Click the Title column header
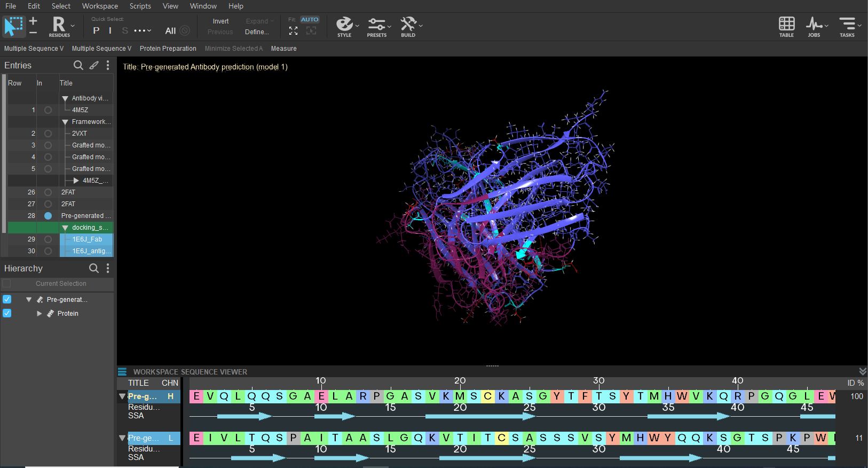The image size is (868, 468). pyautogui.click(x=66, y=83)
